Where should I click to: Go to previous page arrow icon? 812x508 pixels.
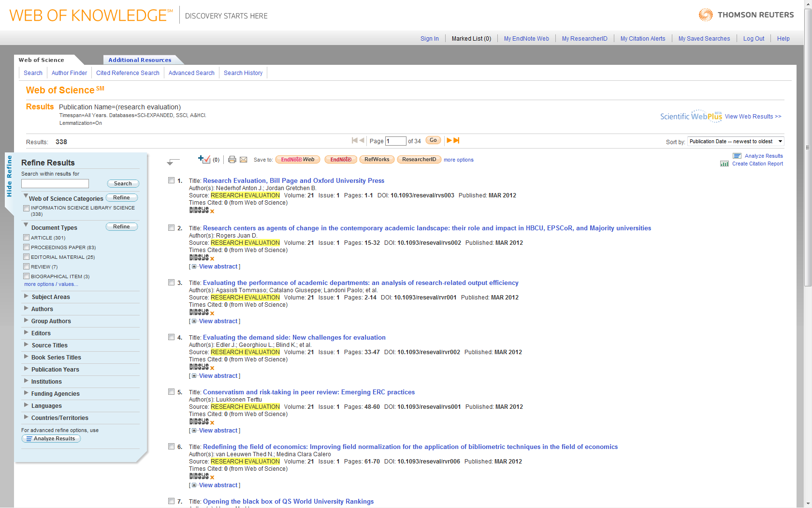tap(362, 140)
